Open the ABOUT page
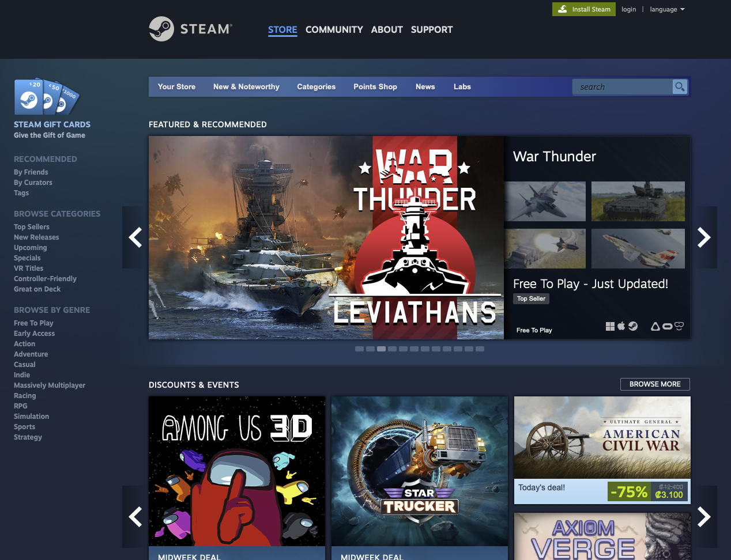The width and height of the screenshot is (731, 560). tap(387, 29)
